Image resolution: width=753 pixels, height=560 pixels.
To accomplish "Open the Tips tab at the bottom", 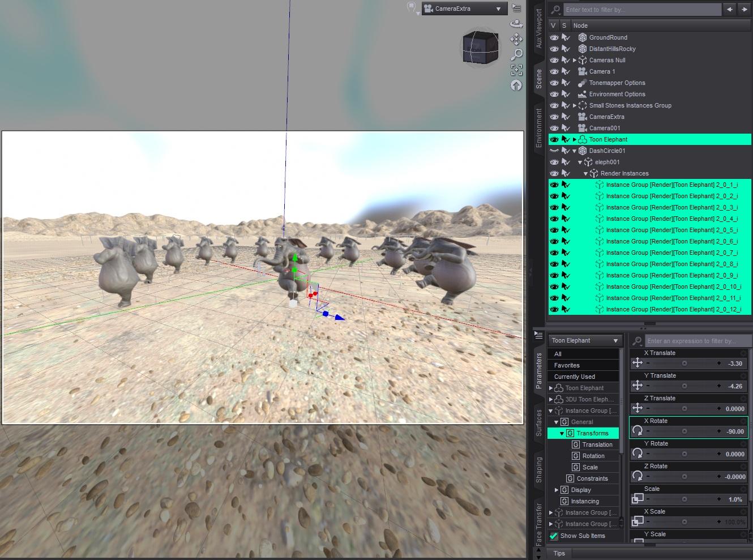I will (559, 553).
